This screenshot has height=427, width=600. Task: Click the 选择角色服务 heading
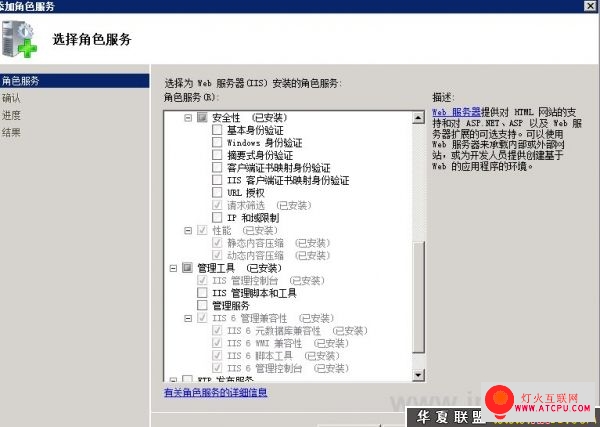(x=92, y=39)
